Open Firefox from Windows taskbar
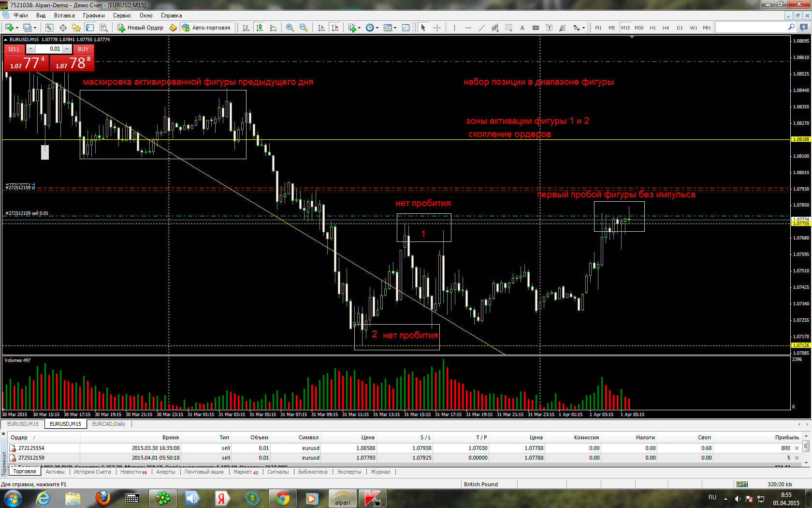812x508 pixels. pyautogui.click(x=102, y=498)
